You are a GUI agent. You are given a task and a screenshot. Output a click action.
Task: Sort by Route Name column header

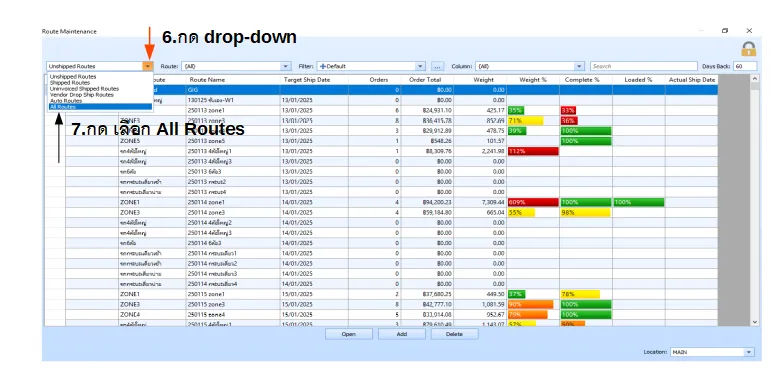click(x=233, y=79)
